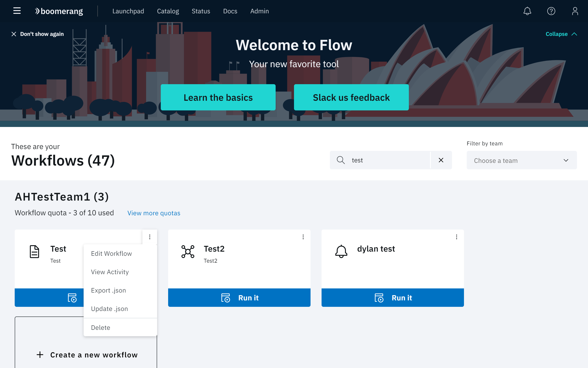Click the Test2 workflow title
The image size is (588, 368).
click(x=214, y=249)
